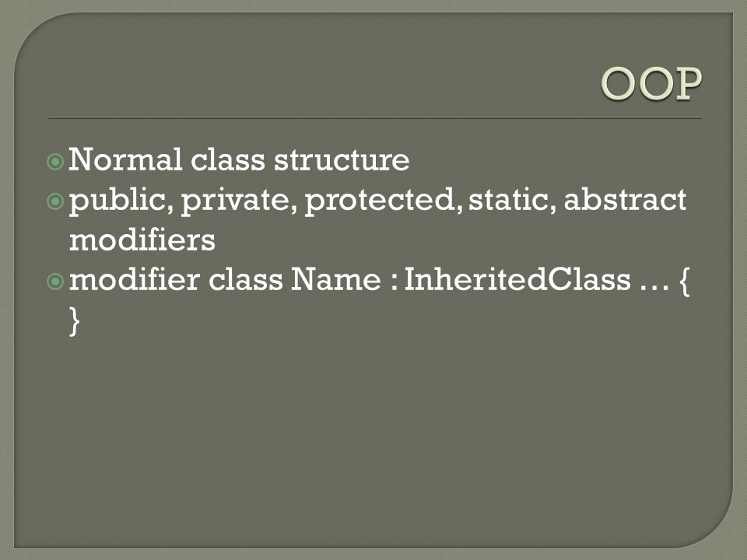The width and height of the screenshot is (747, 560).
Task: Select bullet icon before public, private line
Action: click(55, 202)
